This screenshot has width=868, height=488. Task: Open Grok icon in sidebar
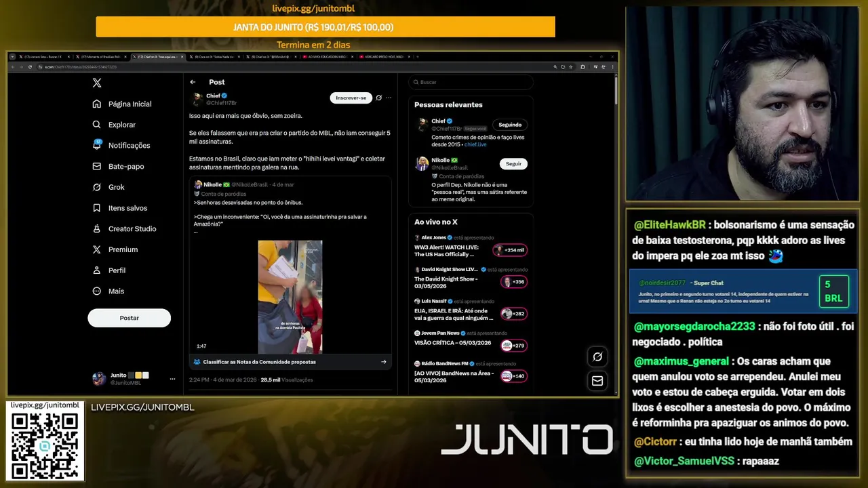(97, 187)
